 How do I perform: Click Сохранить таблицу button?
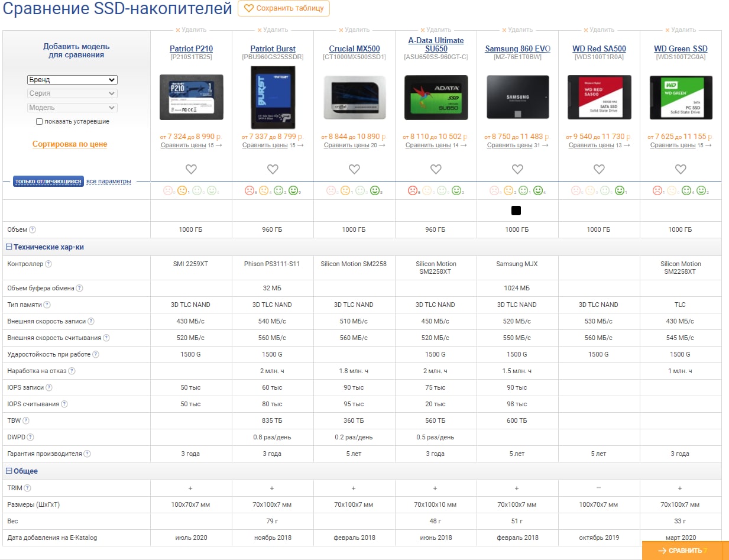284,9
